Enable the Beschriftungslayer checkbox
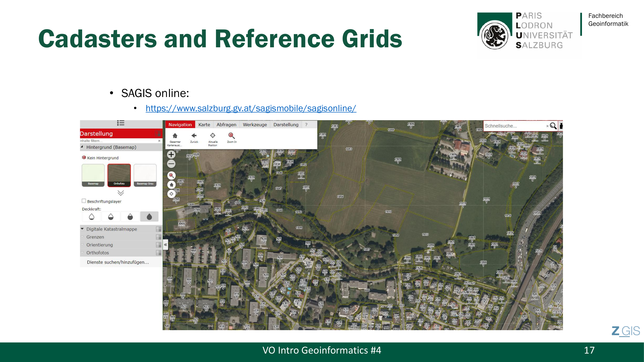 (x=84, y=201)
